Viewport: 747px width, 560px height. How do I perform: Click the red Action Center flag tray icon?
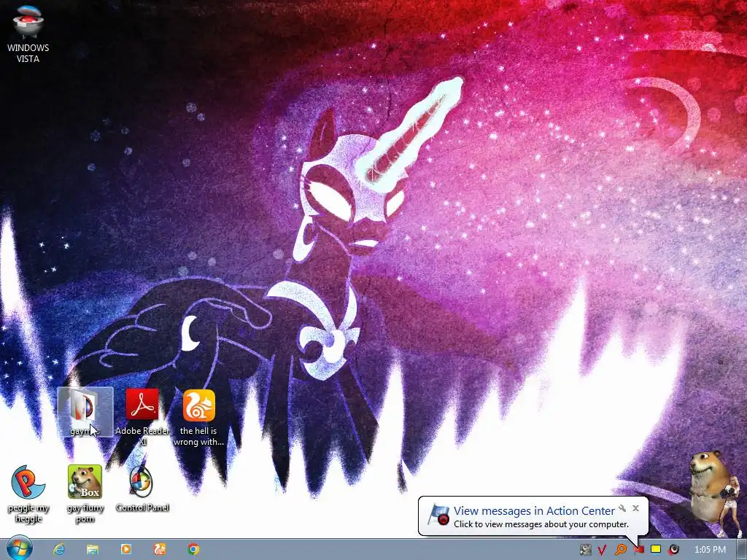pyautogui.click(x=638, y=550)
